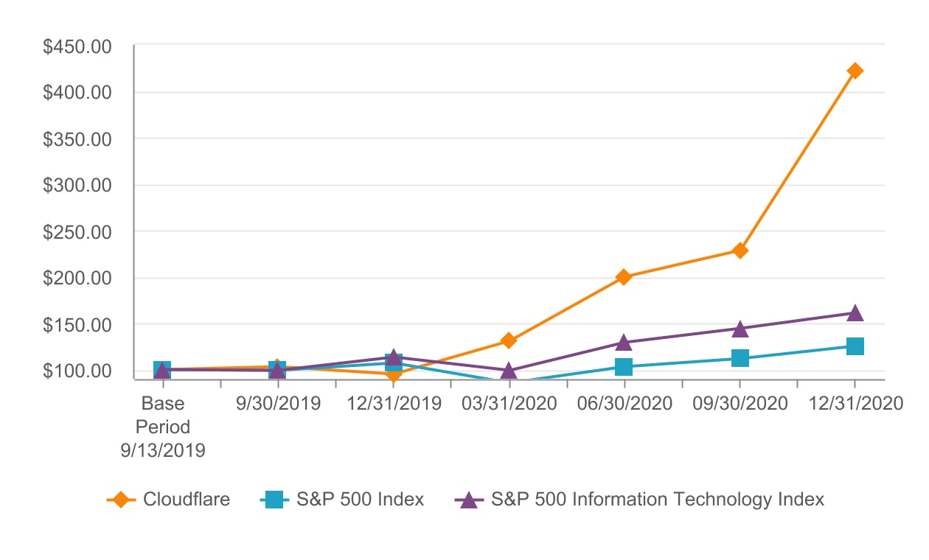Click the Cloudflare legend label text
929x560 pixels.
coord(187,500)
